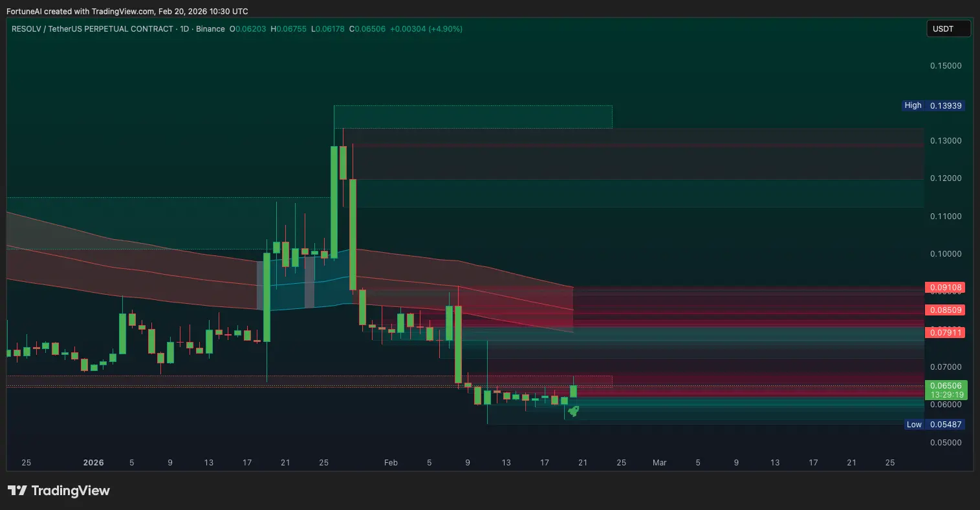
Task: Click the 0.05000 price axis label
Action: (x=946, y=443)
